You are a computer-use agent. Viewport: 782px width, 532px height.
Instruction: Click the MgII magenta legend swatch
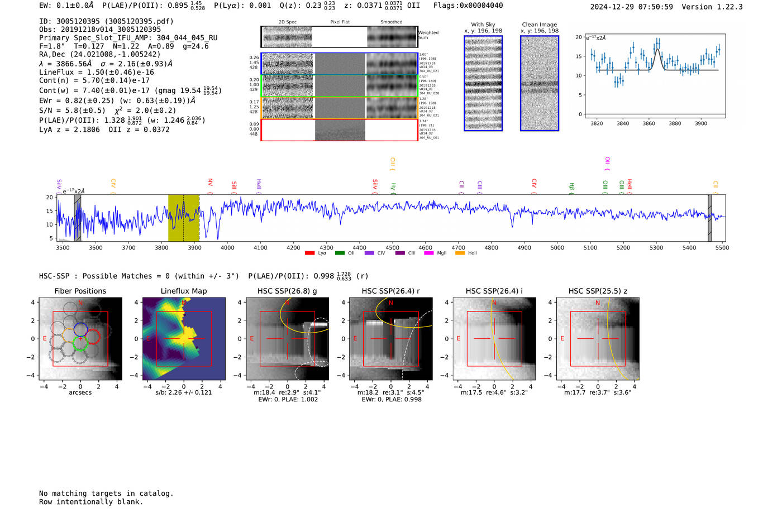point(429,253)
